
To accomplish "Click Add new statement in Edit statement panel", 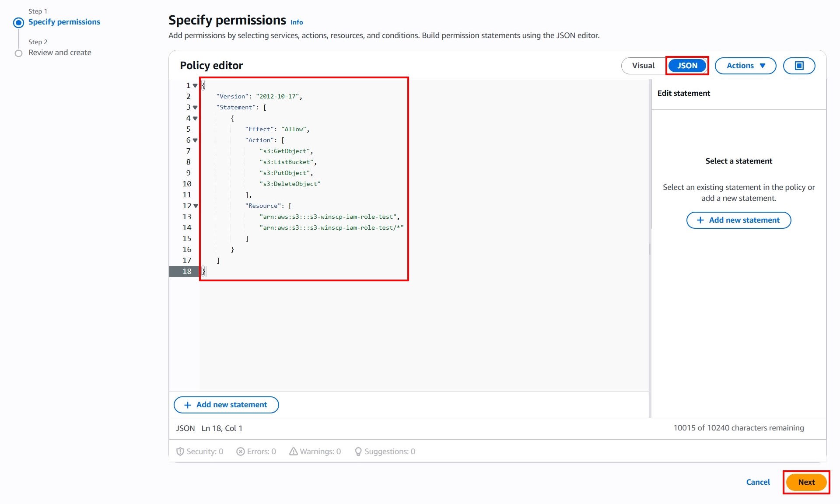I will click(738, 220).
